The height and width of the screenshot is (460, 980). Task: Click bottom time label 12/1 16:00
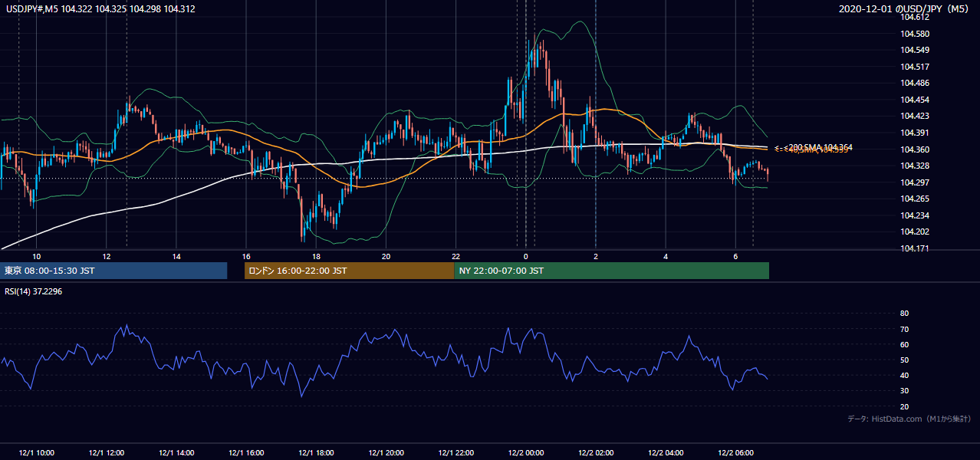click(x=246, y=452)
